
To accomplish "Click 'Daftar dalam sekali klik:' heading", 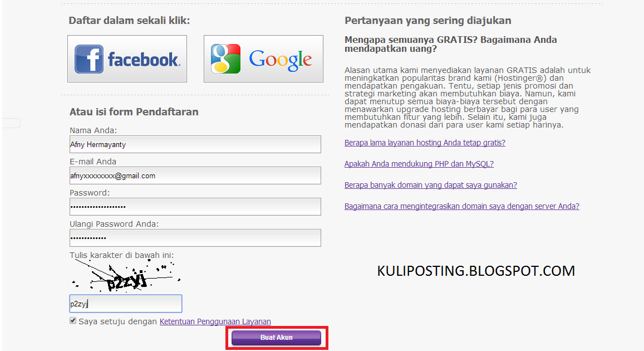I will click(129, 21).
